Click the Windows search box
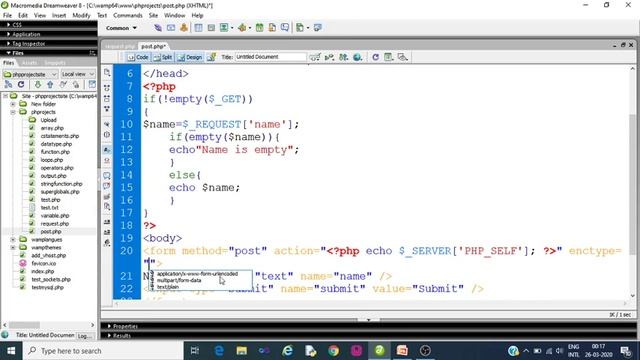This screenshot has height=360, width=640. [x=103, y=351]
